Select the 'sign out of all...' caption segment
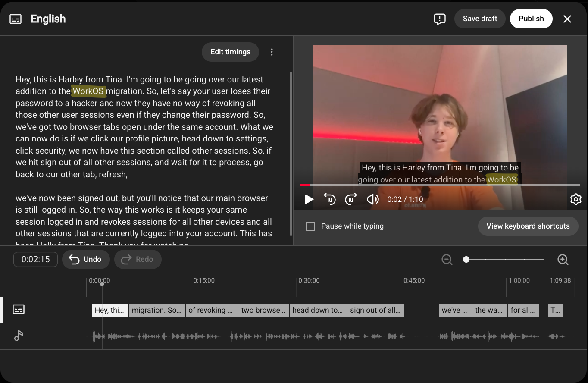This screenshot has width=588, height=383. (376, 310)
